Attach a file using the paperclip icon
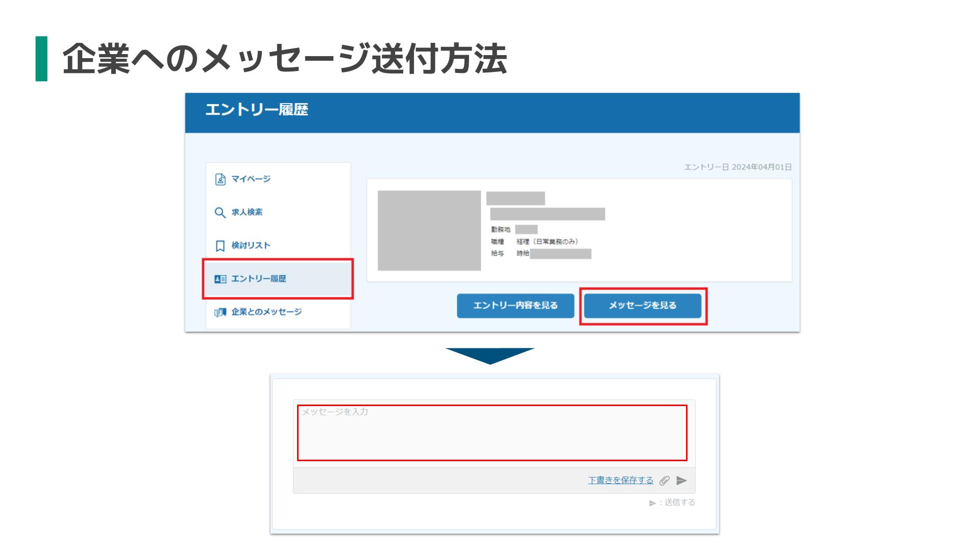This screenshot has width=980, height=551. (x=665, y=480)
